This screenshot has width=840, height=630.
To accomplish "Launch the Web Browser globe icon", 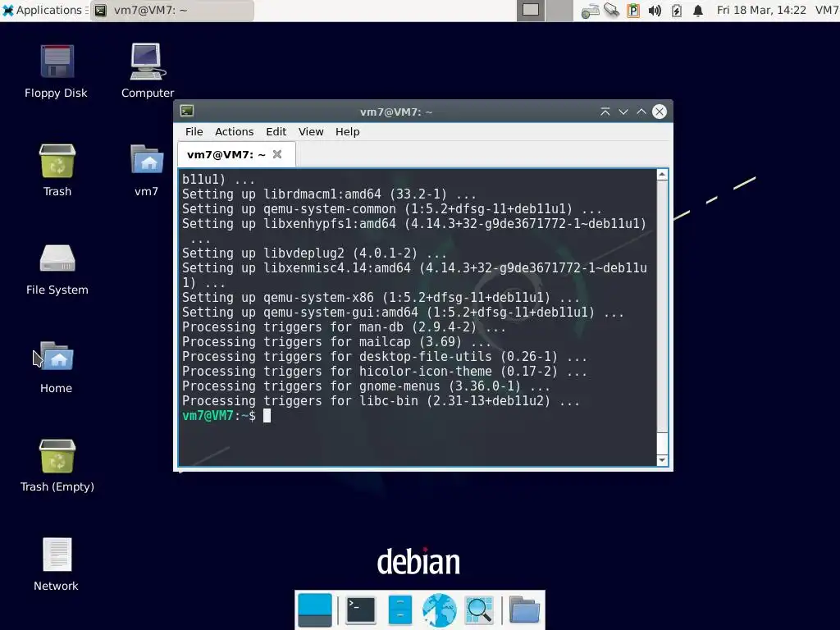I will (440, 610).
